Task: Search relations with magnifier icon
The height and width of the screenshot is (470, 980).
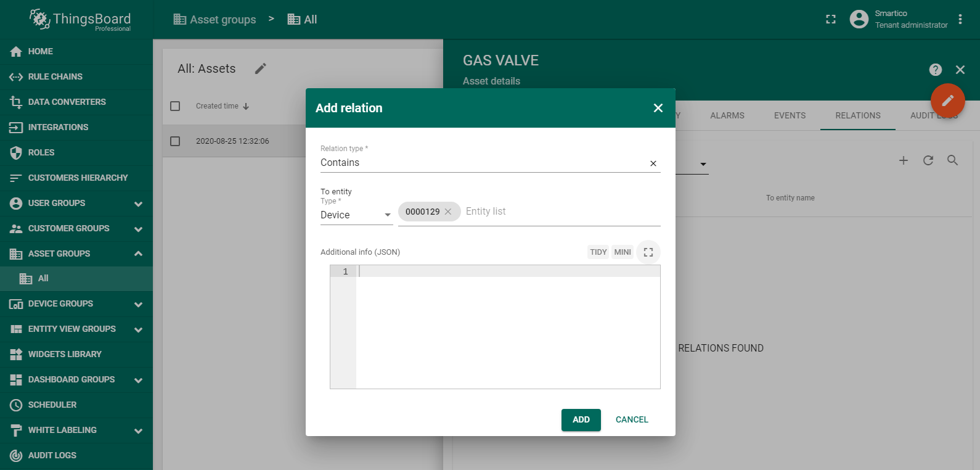Action: (952, 160)
